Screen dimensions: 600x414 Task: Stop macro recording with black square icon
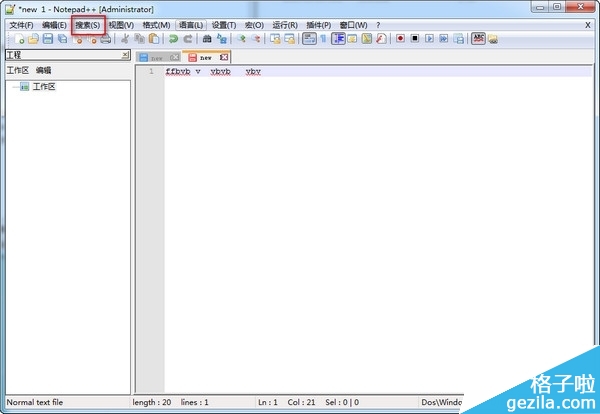pyautogui.click(x=414, y=39)
